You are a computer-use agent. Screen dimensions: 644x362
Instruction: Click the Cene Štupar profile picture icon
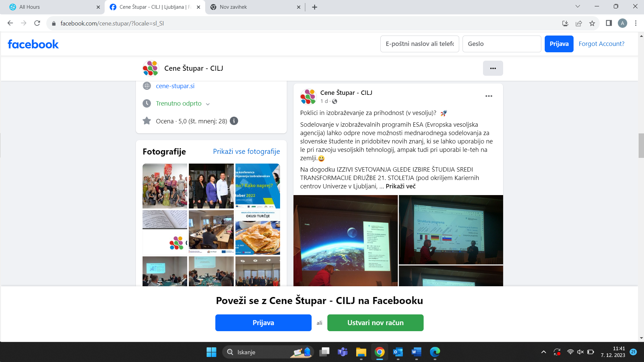[151, 68]
